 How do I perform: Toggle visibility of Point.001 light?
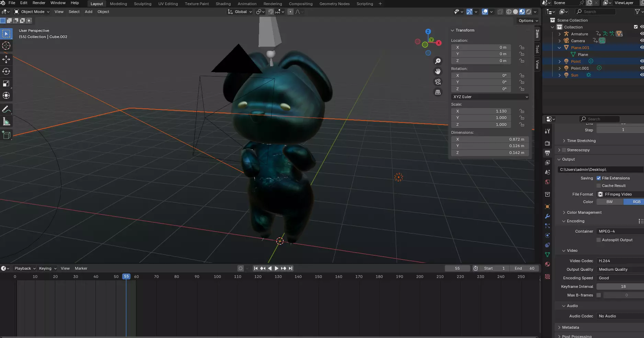point(642,68)
